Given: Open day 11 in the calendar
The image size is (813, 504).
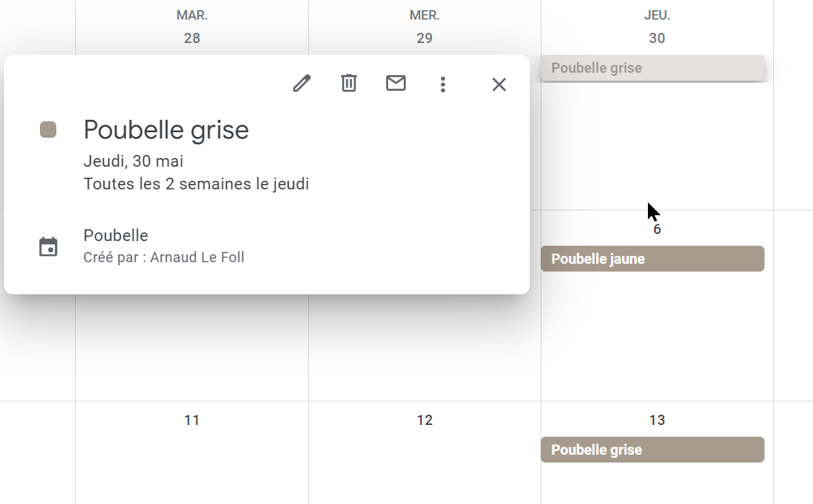Looking at the screenshot, I should [192, 420].
